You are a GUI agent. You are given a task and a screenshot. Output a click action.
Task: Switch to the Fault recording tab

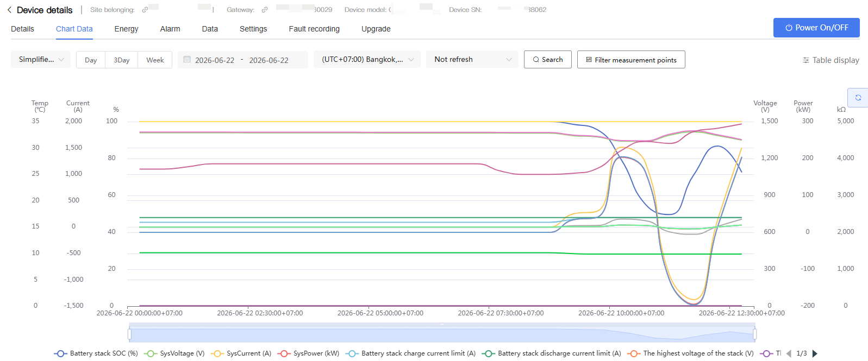pyautogui.click(x=314, y=29)
